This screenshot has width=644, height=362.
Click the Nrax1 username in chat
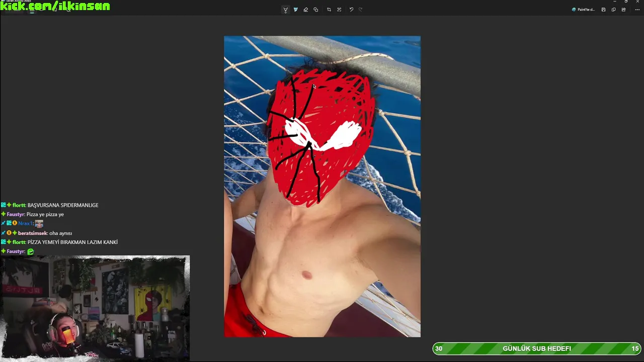pyautogui.click(x=25, y=223)
